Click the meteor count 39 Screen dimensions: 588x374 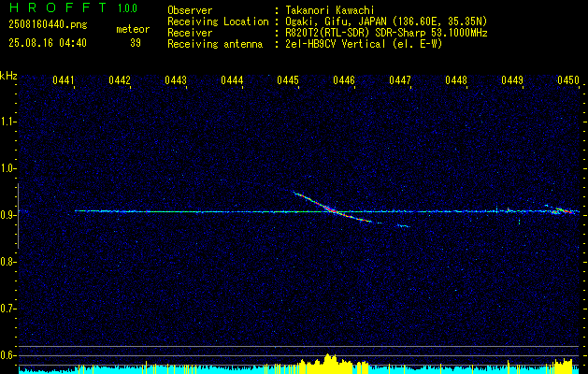(x=136, y=43)
